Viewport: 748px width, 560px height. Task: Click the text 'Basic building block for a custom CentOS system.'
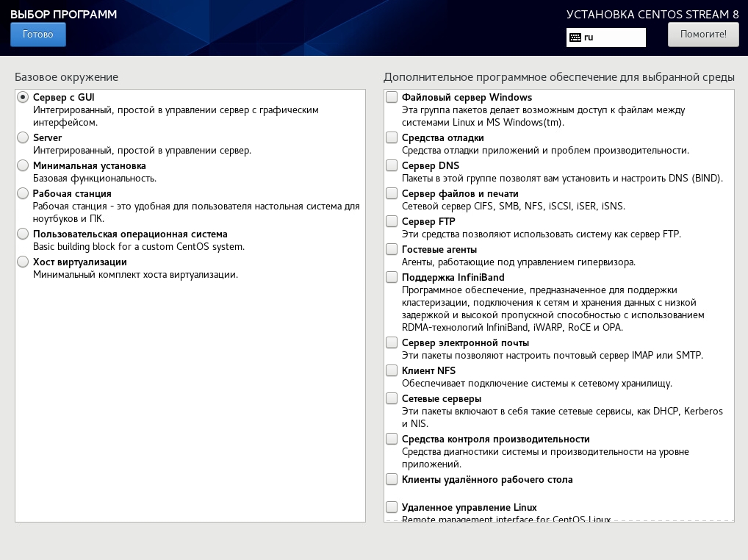coord(139,247)
